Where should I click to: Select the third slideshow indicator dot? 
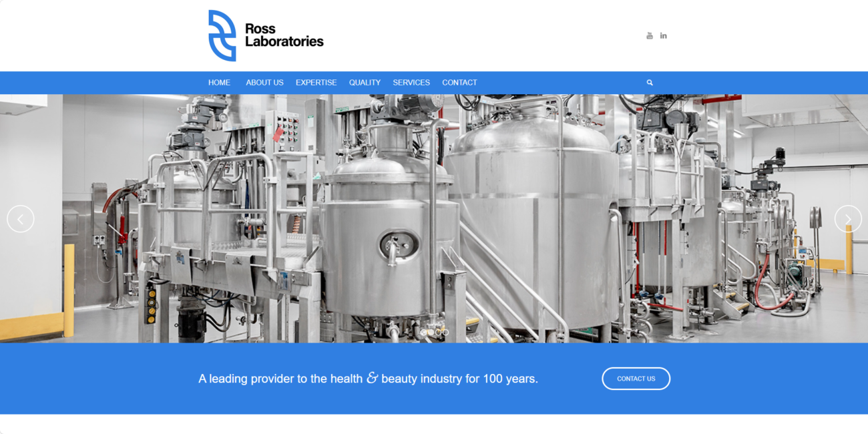(x=439, y=332)
